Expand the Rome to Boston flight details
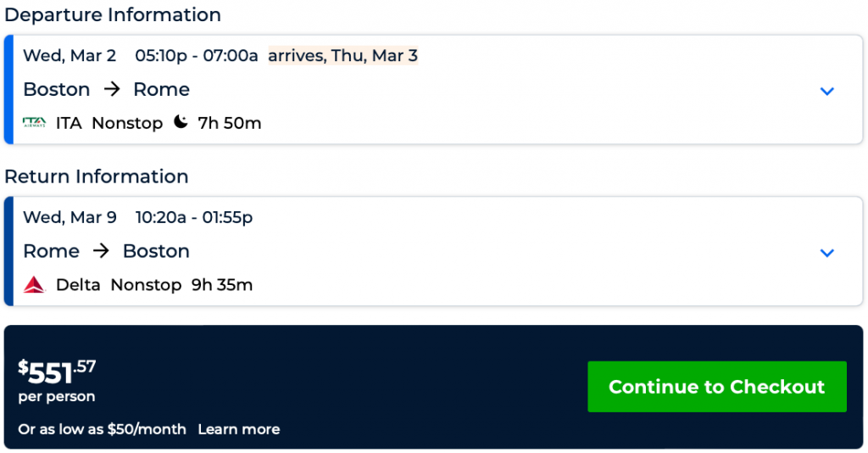Screen dimensions: 868x453 [x=827, y=252]
